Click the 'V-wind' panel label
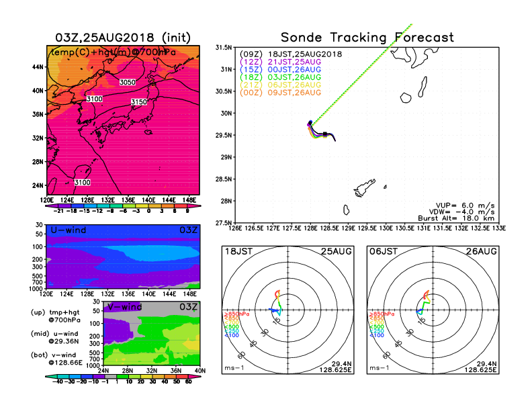 tap(124, 307)
